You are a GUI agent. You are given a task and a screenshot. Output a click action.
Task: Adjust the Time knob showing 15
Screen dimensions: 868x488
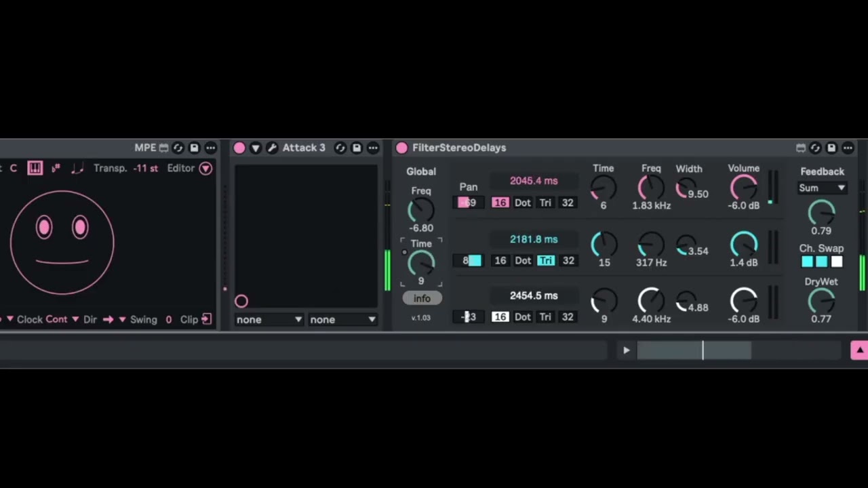coord(604,244)
